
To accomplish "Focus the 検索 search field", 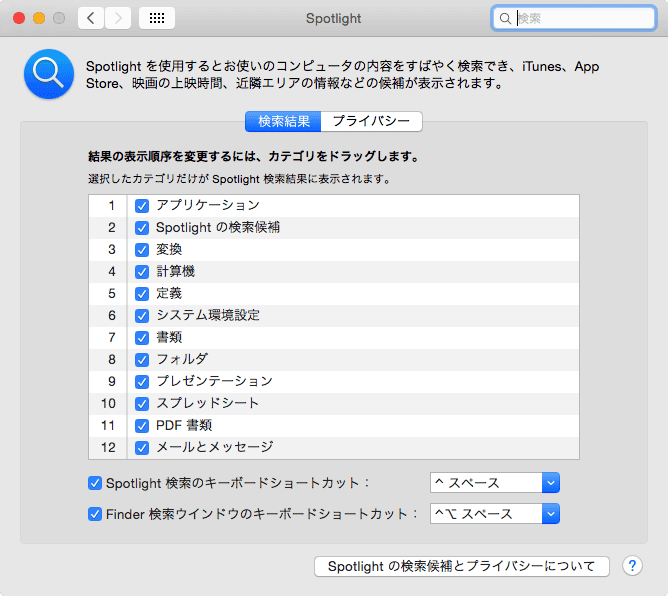I will pos(573,18).
